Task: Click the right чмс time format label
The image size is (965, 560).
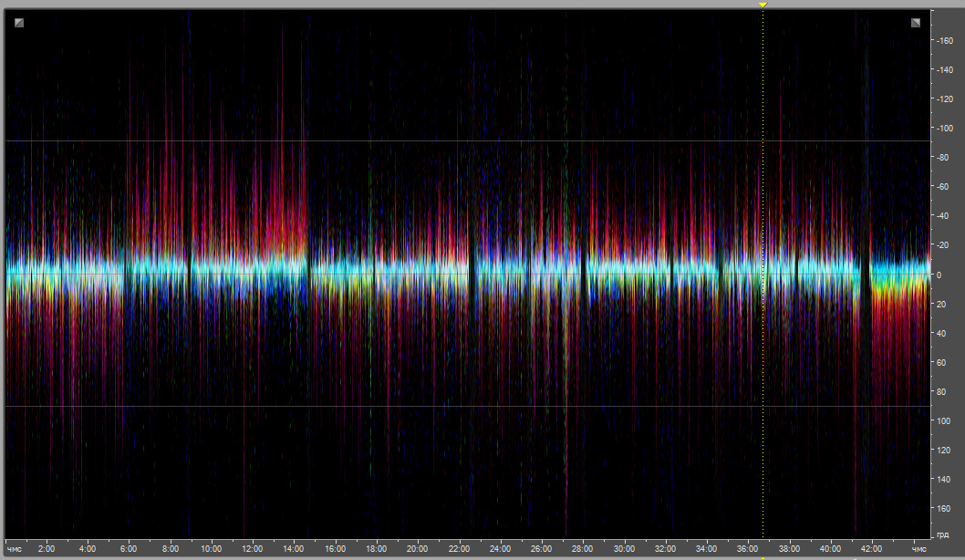Action: [919, 549]
